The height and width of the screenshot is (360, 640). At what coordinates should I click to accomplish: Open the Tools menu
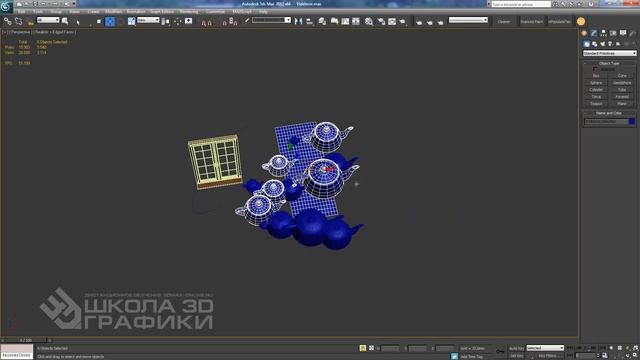(x=38, y=11)
